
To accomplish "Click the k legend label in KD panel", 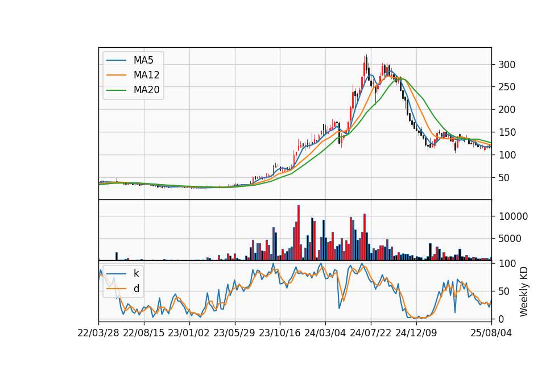I will (136, 273).
